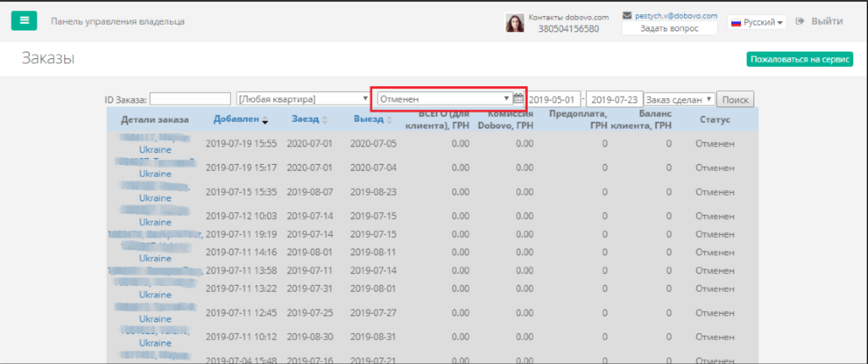868x364 pixels.
Task: Open Ukraine link in 2019-07-11 12:45 row
Action: [x=155, y=319]
